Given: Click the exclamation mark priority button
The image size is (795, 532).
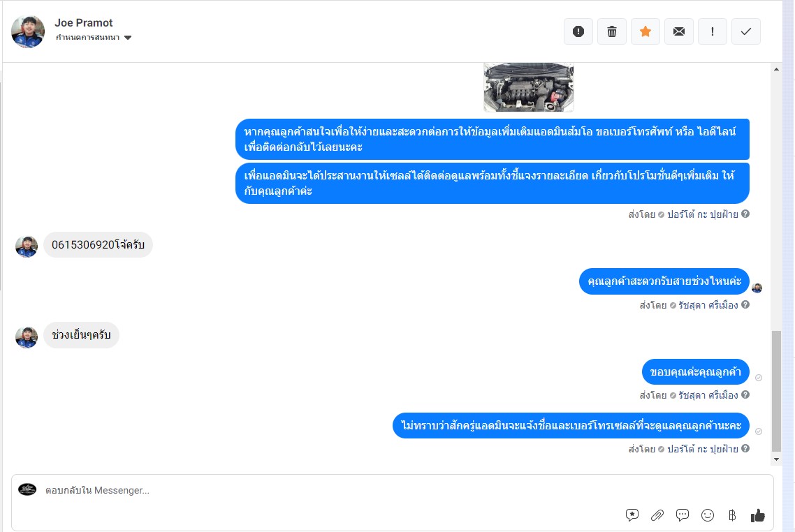Looking at the screenshot, I should [x=713, y=31].
